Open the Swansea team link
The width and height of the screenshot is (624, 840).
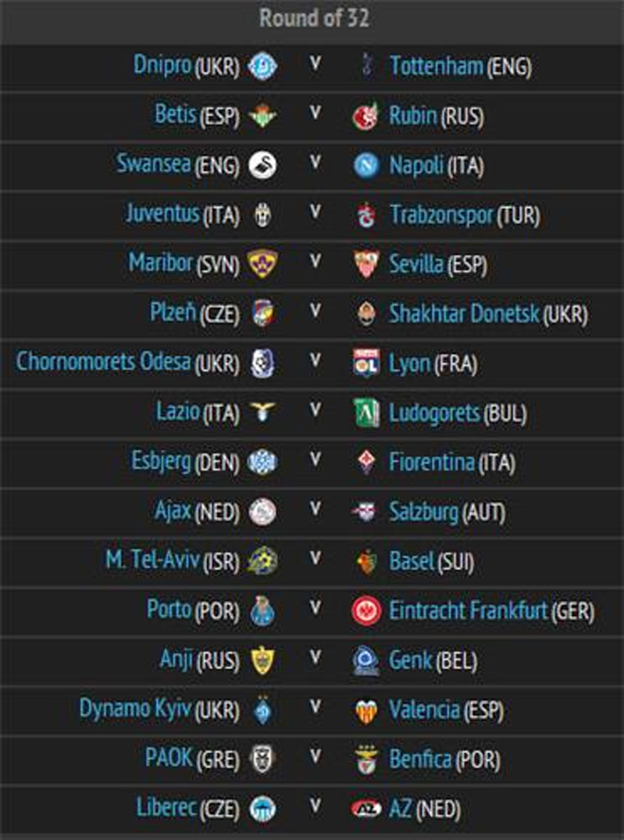[154, 165]
